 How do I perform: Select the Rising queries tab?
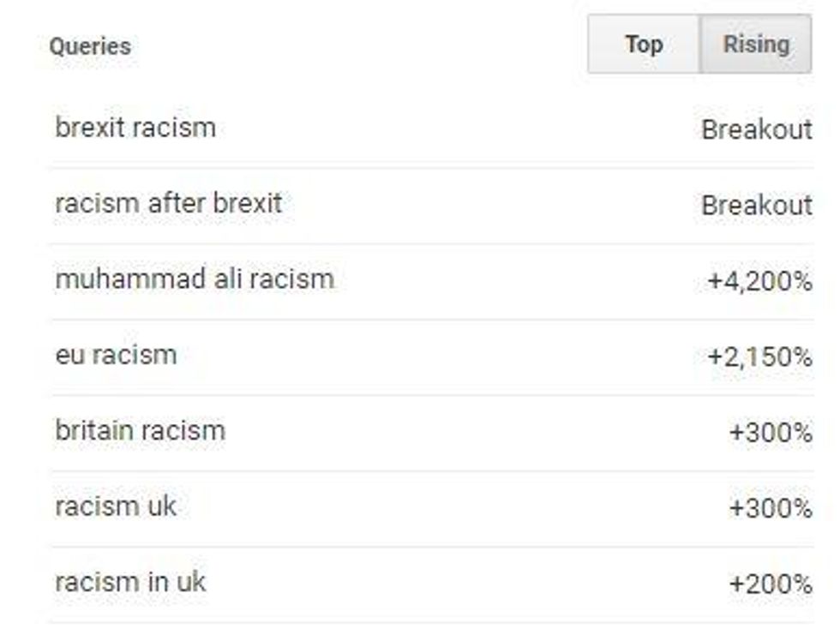click(755, 45)
